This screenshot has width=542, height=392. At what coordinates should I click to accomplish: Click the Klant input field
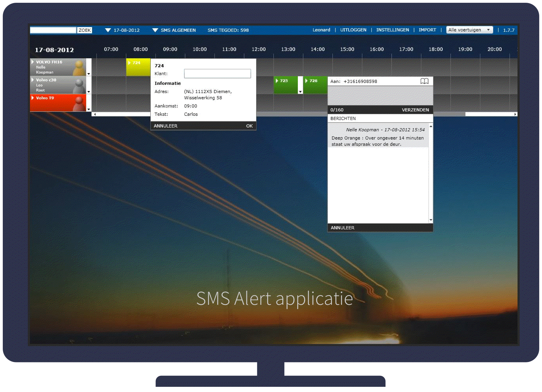point(217,73)
